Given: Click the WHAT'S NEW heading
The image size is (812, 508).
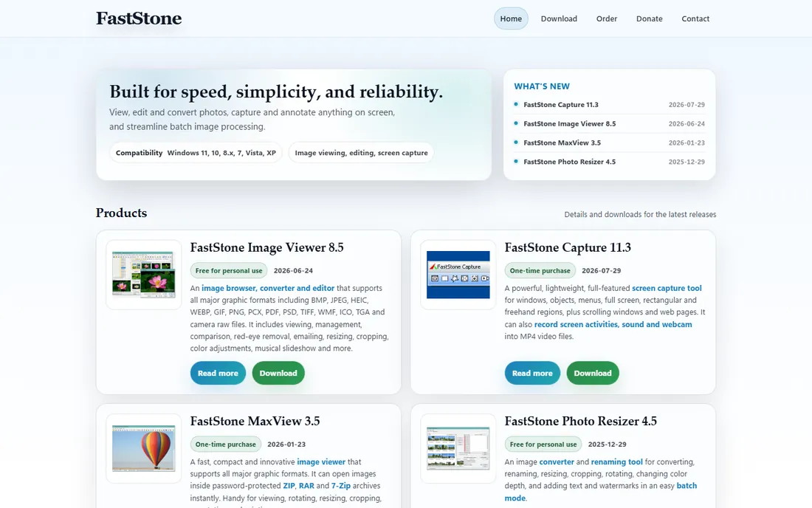Looking at the screenshot, I should click(542, 86).
